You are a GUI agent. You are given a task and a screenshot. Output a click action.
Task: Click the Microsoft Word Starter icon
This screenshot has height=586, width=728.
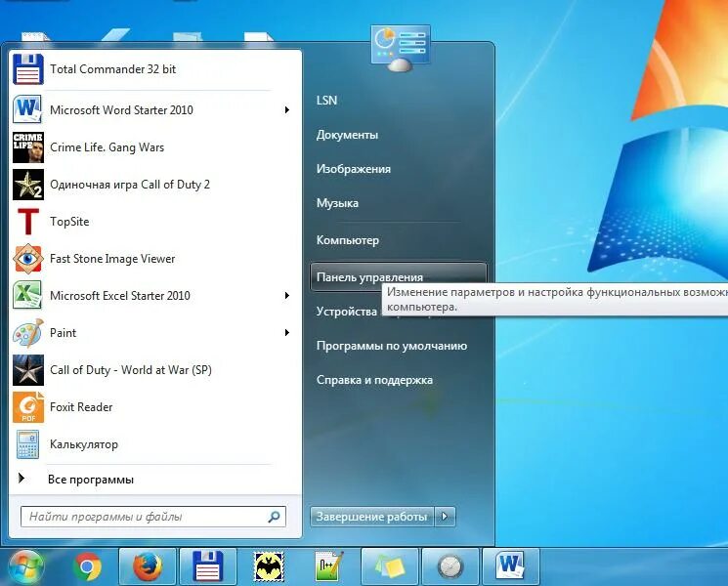point(28,109)
